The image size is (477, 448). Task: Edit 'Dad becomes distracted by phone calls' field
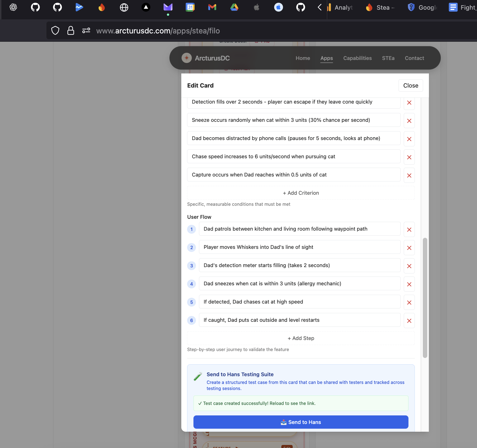point(294,138)
